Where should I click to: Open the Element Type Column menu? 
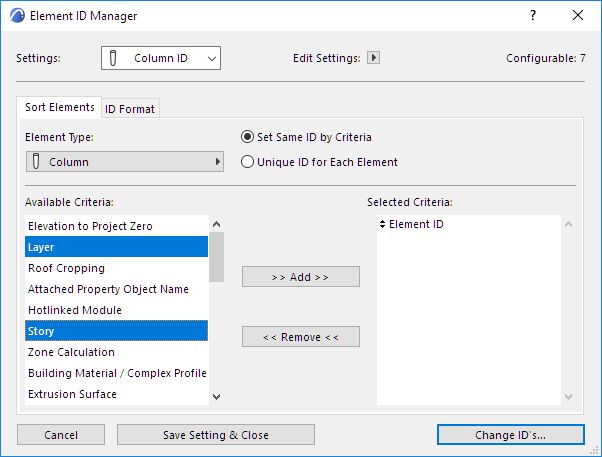click(125, 161)
